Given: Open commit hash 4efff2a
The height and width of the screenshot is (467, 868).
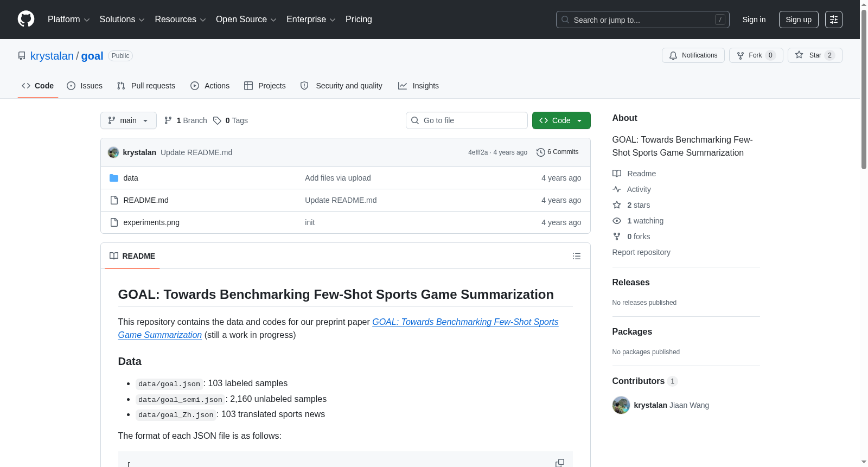Looking at the screenshot, I should (478, 152).
